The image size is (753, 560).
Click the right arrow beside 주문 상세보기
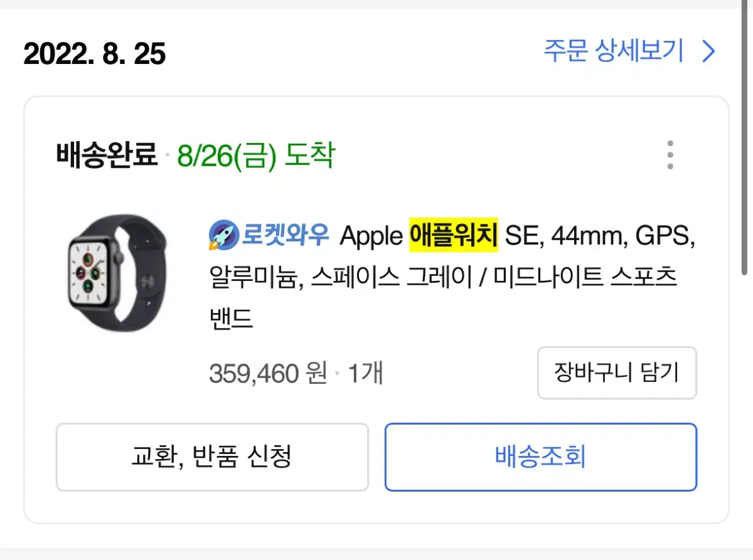pyautogui.click(x=708, y=51)
